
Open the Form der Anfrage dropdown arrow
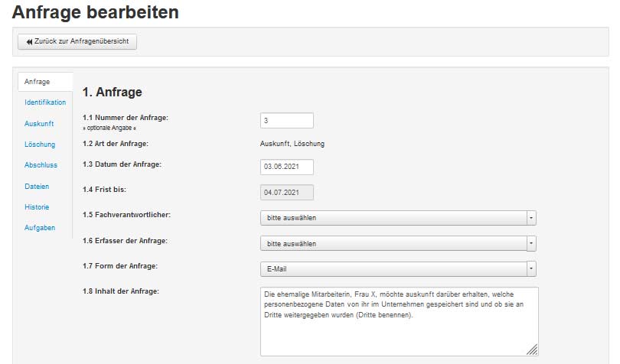(x=531, y=268)
